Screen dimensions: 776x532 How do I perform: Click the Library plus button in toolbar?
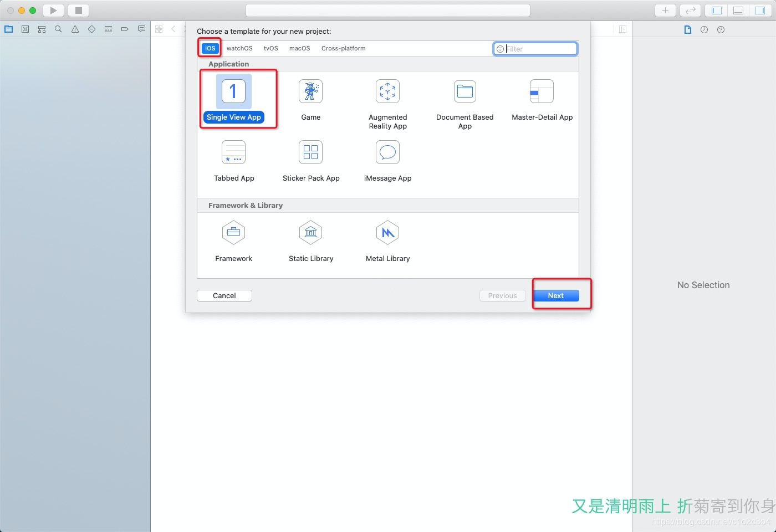[x=665, y=11]
